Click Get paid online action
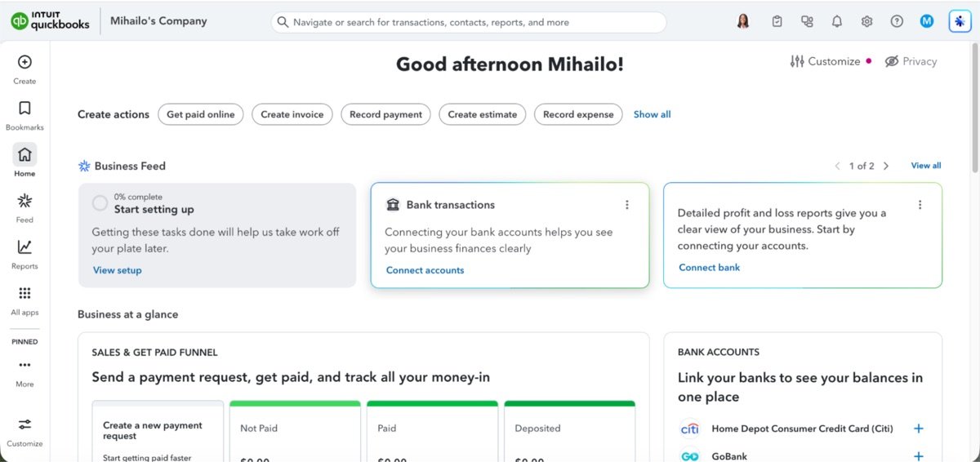 click(200, 114)
